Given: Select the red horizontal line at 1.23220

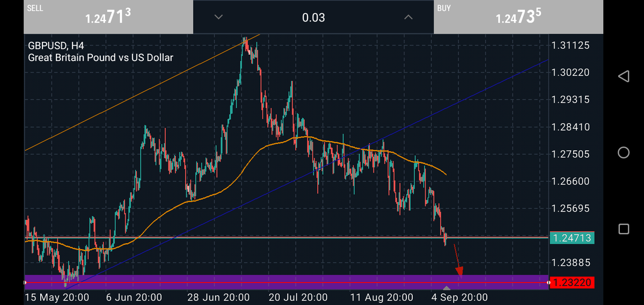Looking at the screenshot, I should [287, 282].
